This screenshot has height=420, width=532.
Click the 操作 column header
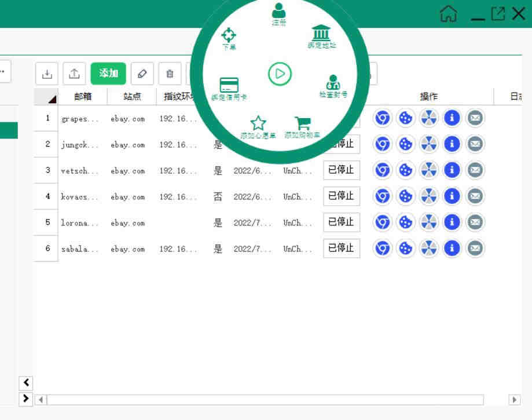coord(429,96)
